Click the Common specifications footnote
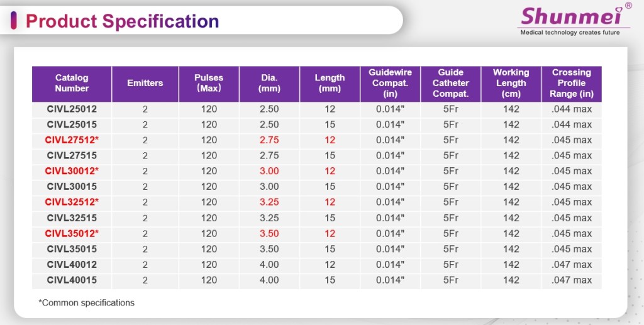Viewport: 644px width, 325px height. [x=87, y=303]
